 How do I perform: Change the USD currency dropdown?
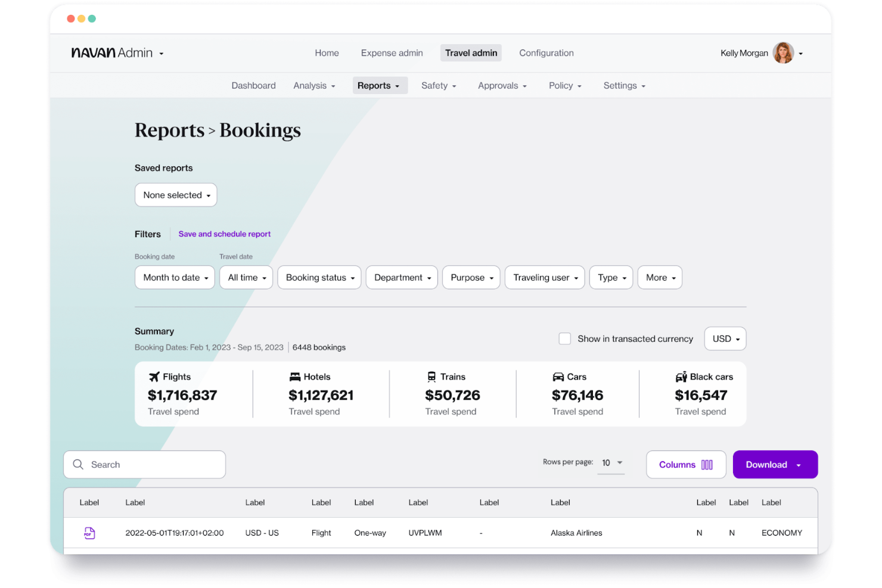pos(725,338)
